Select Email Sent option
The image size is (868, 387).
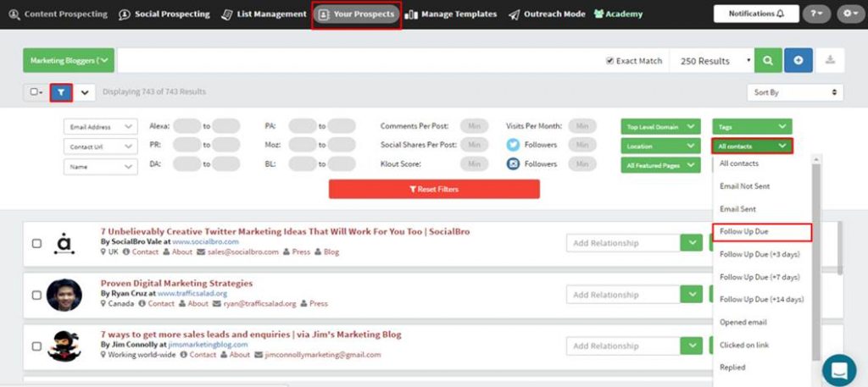click(737, 209)
